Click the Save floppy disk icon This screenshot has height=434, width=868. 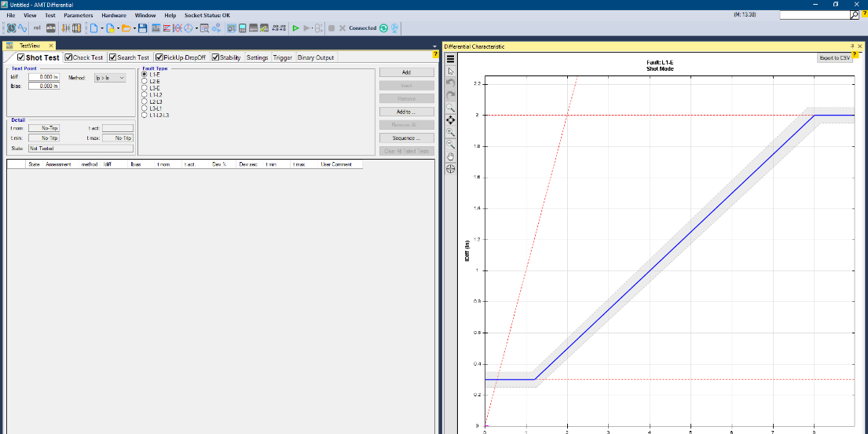(142, 28)
